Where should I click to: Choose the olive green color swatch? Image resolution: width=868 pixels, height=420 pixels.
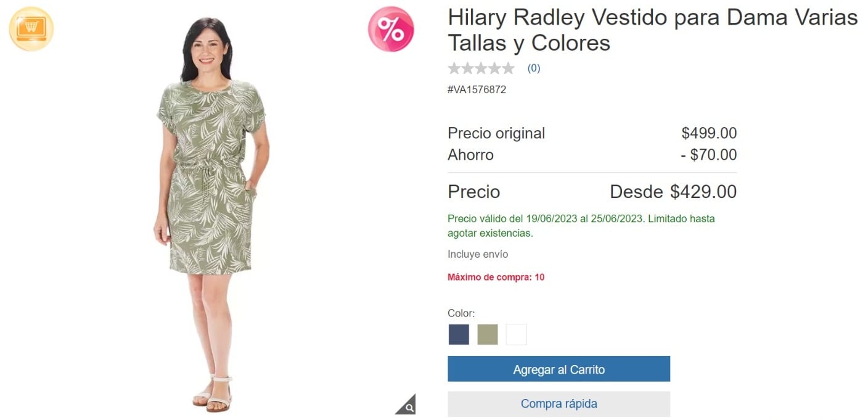[488, 334]
